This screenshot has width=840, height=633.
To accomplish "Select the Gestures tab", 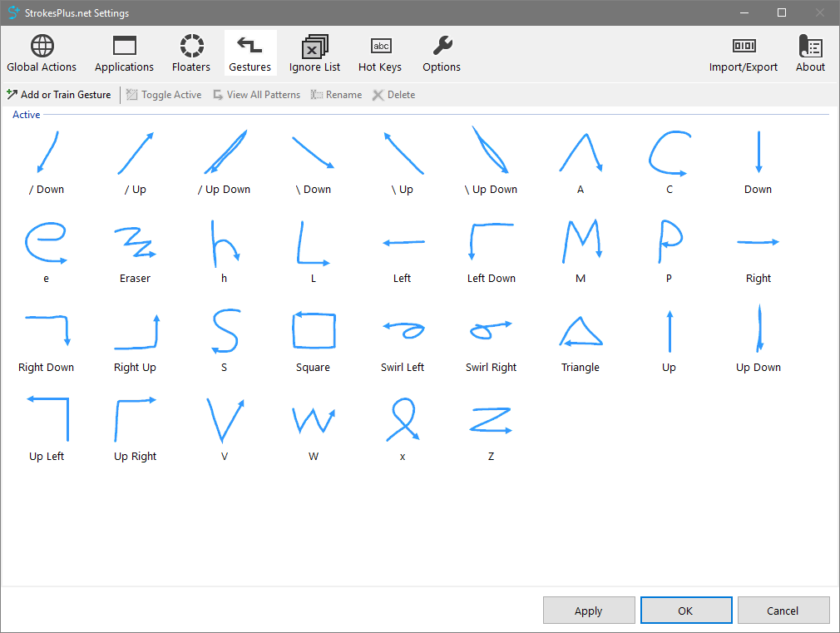I will tap(250, 53).
